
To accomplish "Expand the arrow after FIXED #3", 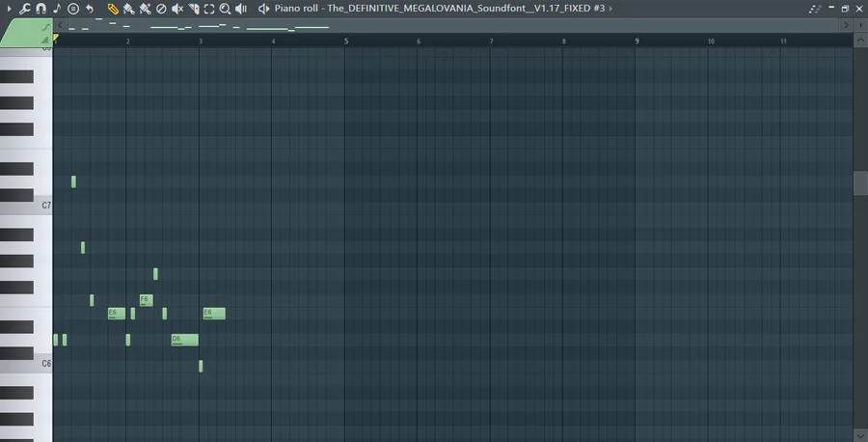I will 611,9.
